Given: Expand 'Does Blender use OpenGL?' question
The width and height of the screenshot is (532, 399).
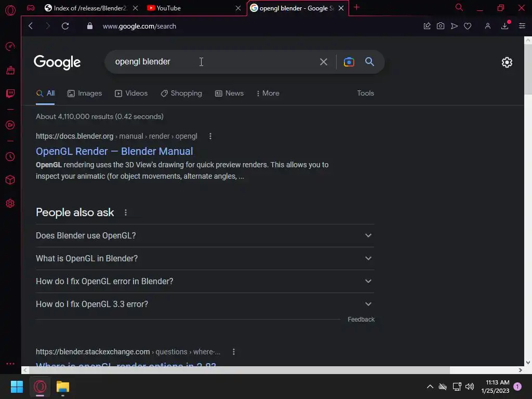Looking at the screenshot, I should point(205,235).
